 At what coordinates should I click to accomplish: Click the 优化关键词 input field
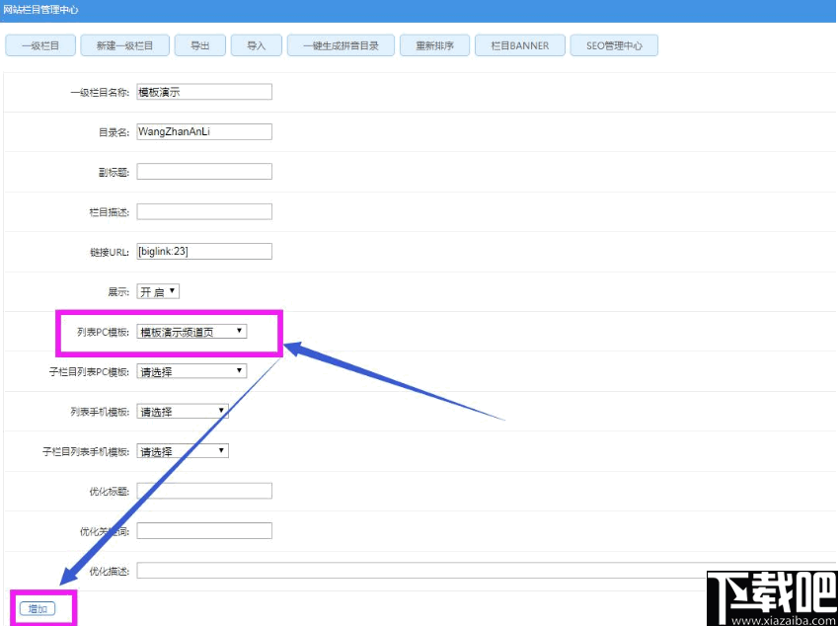(x=204, y=530)
